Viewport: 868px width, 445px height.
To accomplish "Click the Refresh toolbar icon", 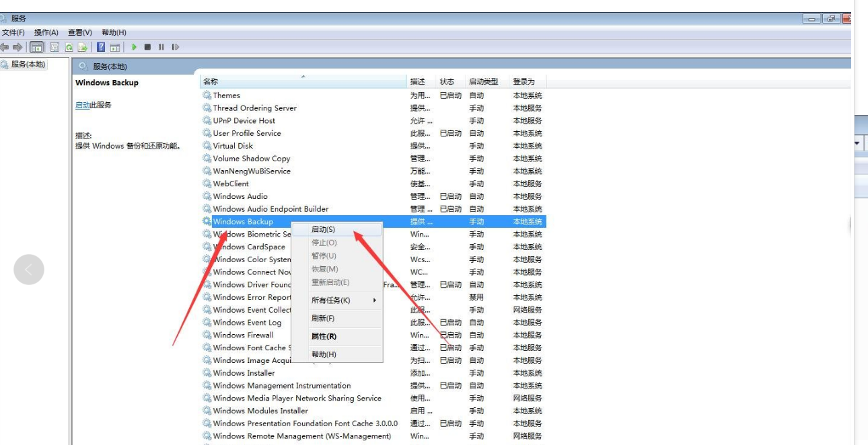I will click(x=69, y=47).
